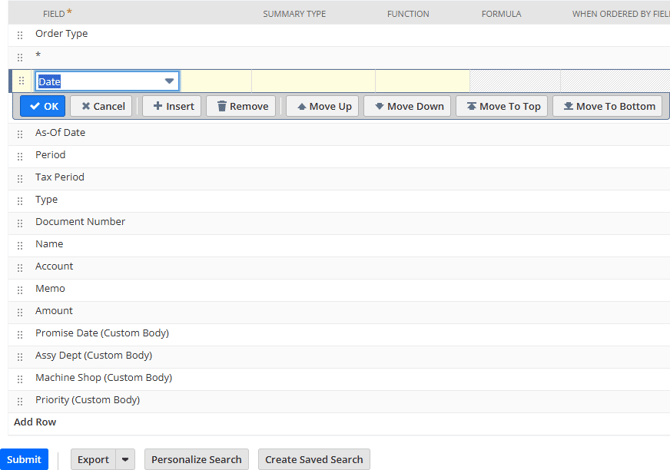
Task: Insert a new row above
Action: [172, 106]
